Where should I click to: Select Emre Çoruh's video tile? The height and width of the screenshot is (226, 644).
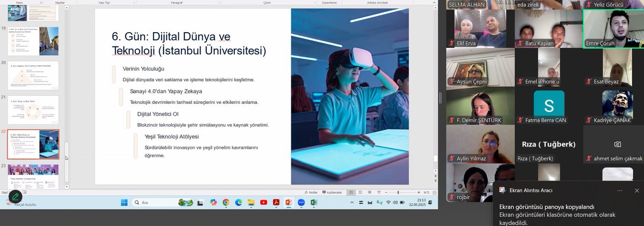(x=613, y=29)
